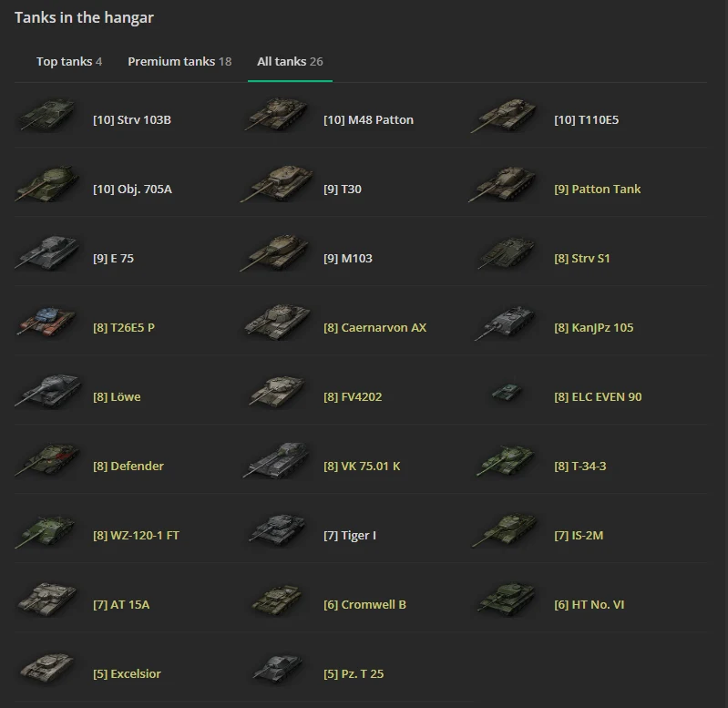The image size is (728, 708).
Task: Pick the [7] Tiger I label
Action: pyautogui.click(x=350, y=535)
